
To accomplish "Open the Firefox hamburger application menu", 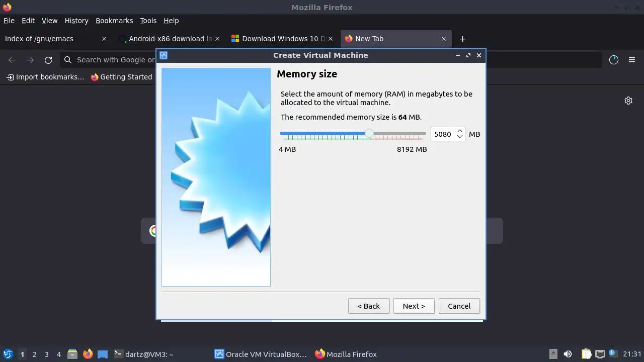I will 632,60.
